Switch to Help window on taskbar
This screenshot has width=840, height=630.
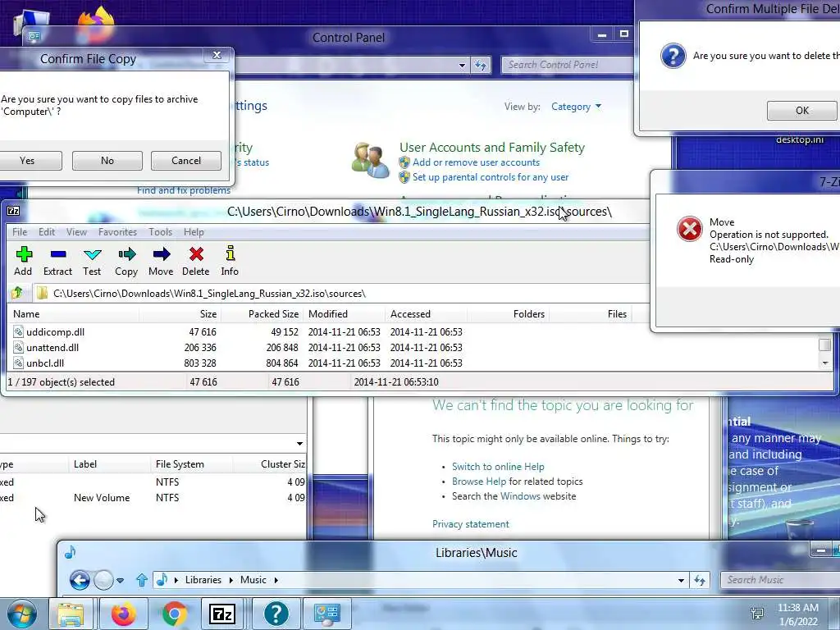click(x=276, y=614)
